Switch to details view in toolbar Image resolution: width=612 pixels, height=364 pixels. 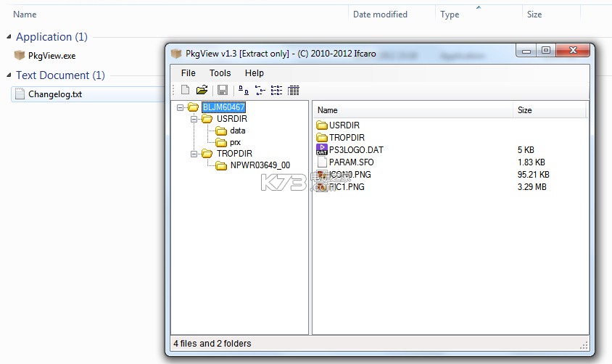pos(293,90)
